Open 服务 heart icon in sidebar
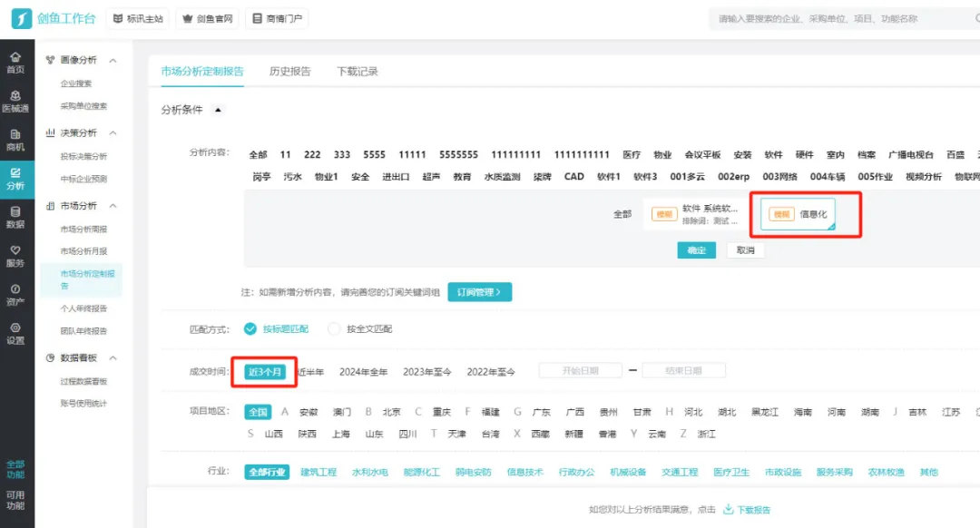The width and height of the screenshot is (980, 528). click(15, 255)
